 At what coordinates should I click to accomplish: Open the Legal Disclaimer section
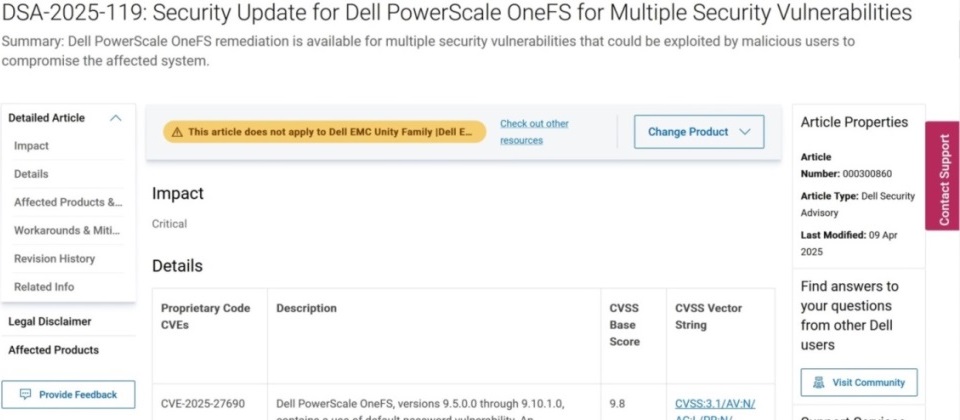(50, 321)
